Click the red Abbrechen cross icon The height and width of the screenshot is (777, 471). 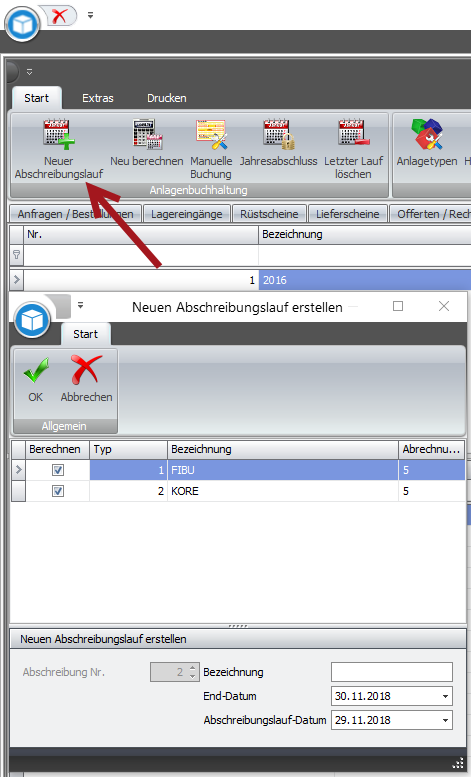86,370
